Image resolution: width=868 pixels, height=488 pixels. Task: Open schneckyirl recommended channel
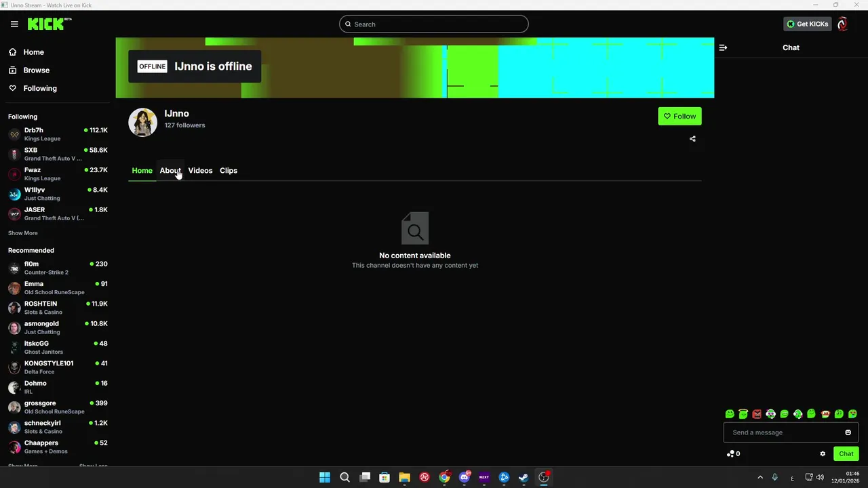click(x=58, y=427)
